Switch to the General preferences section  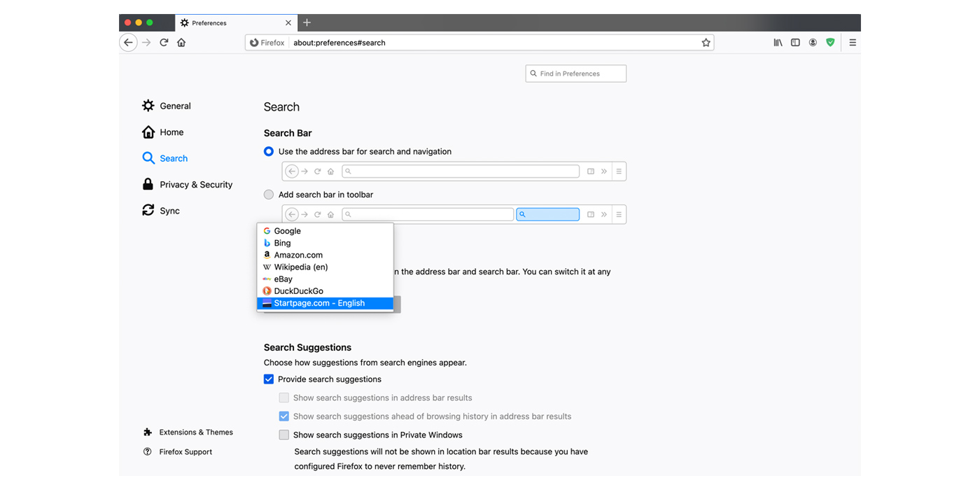174,106
